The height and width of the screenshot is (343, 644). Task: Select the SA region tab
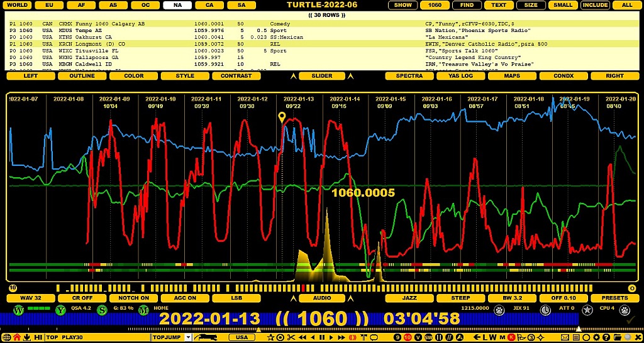[241, 5]
